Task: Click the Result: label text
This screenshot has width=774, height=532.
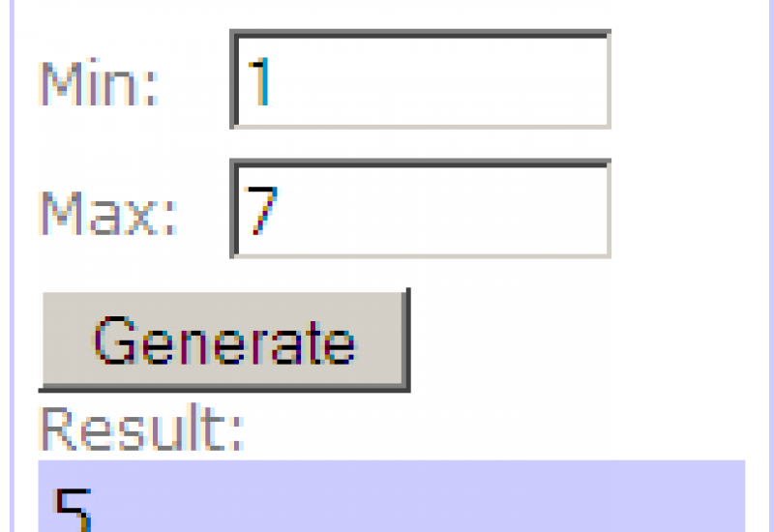Action: [x=141, y=429]
